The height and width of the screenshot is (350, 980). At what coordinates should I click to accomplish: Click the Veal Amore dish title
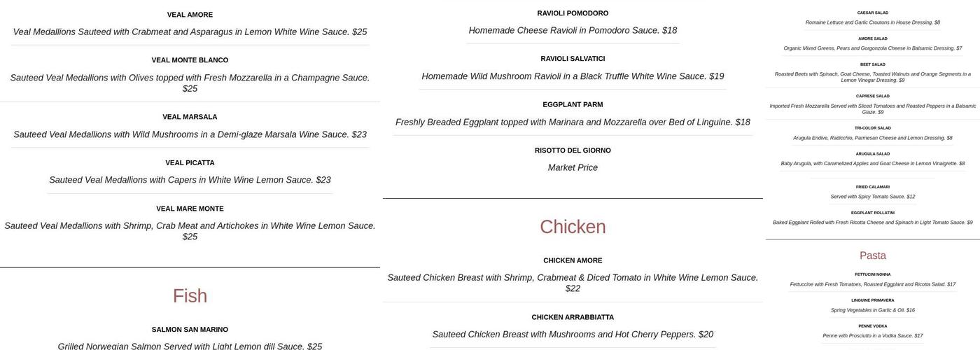[x=190, y=15]
